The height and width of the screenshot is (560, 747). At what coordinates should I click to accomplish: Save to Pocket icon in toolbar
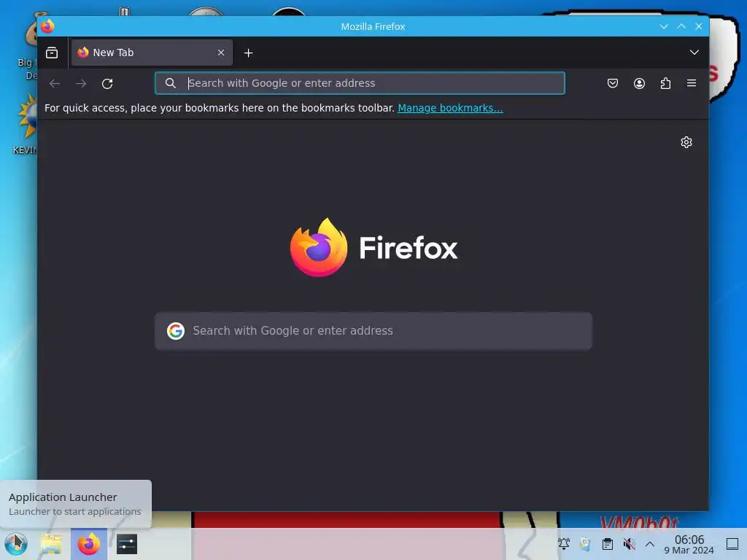tap(613, 83)
